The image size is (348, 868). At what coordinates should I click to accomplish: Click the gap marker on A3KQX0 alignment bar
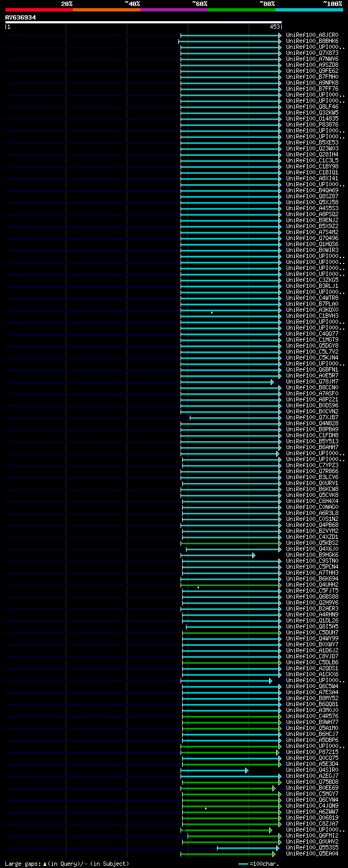212,312
